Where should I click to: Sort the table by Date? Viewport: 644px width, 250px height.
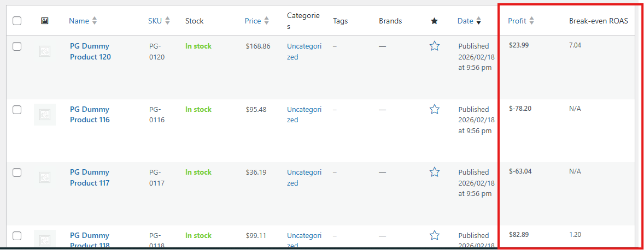coord(465,21)
